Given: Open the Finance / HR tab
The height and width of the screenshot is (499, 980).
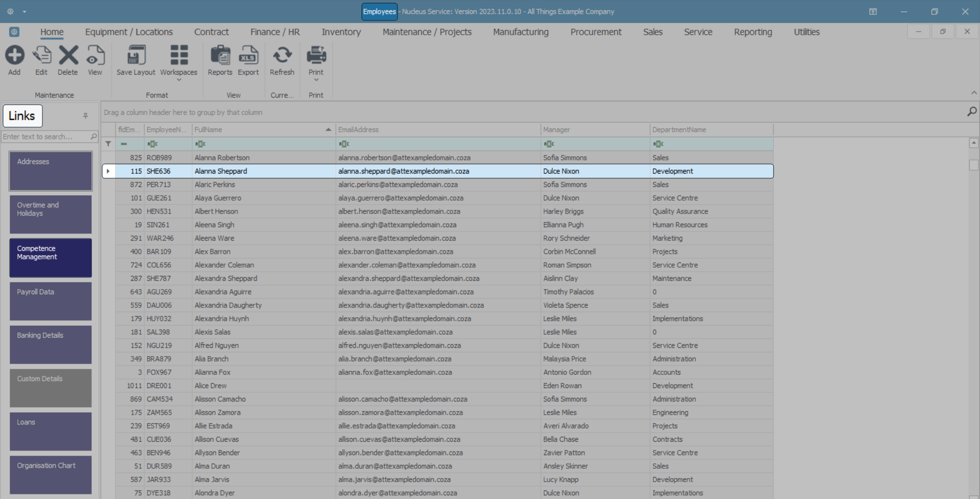Looking at the screenshot, I should [275, 32].
